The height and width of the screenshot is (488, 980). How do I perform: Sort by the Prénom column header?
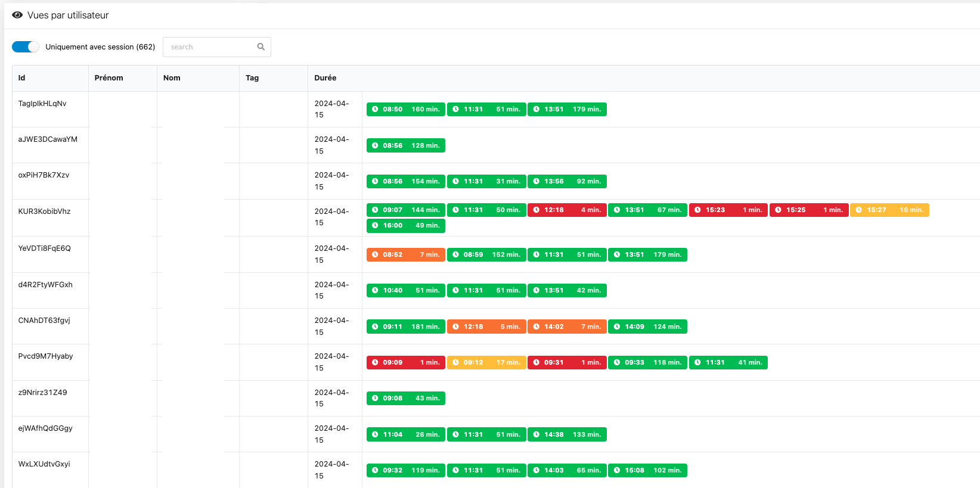click(x=108, y=78)
